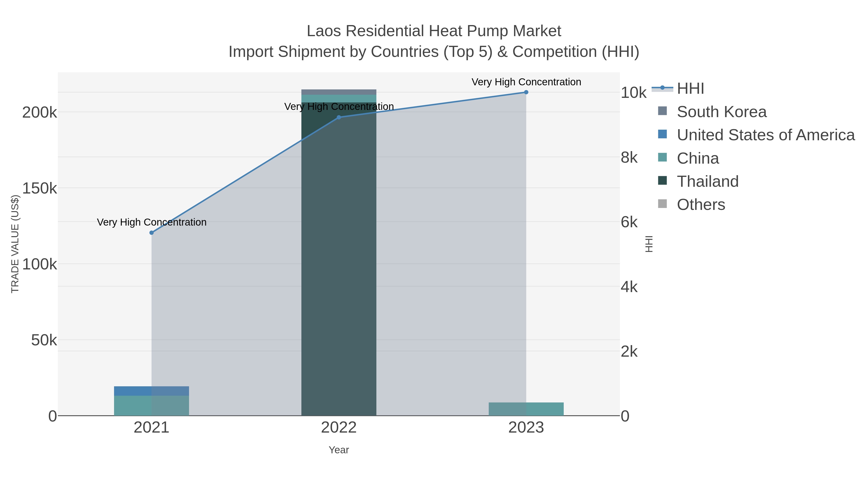
Task: Click the 2022 South Korea bar segment
Action: click(x=339, y=92)
